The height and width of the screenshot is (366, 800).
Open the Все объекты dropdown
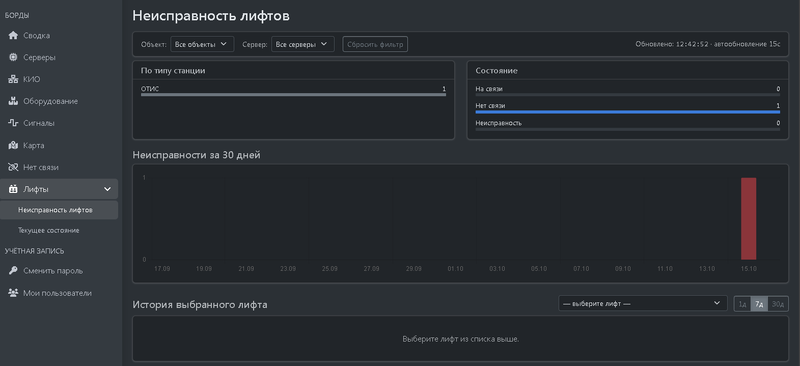(202, 44)
